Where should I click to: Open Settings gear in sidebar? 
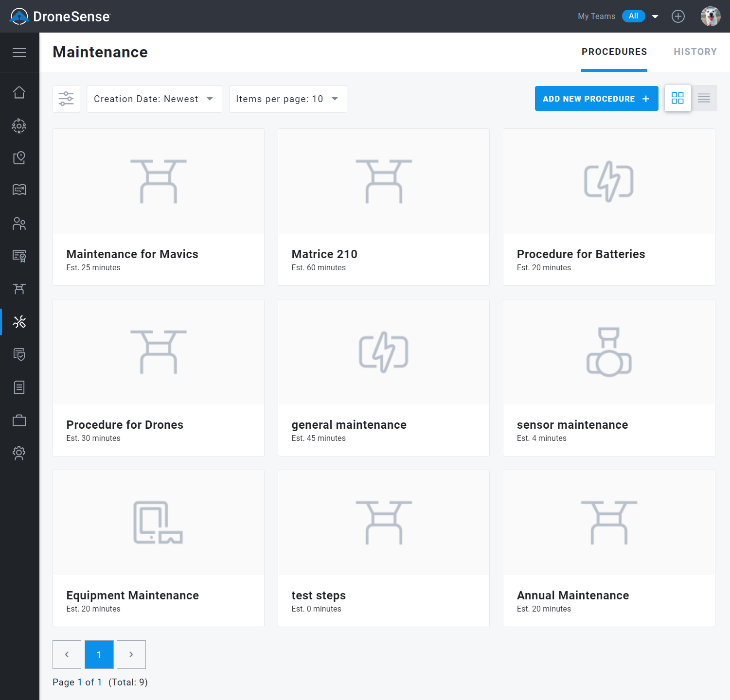coord(19,453)
